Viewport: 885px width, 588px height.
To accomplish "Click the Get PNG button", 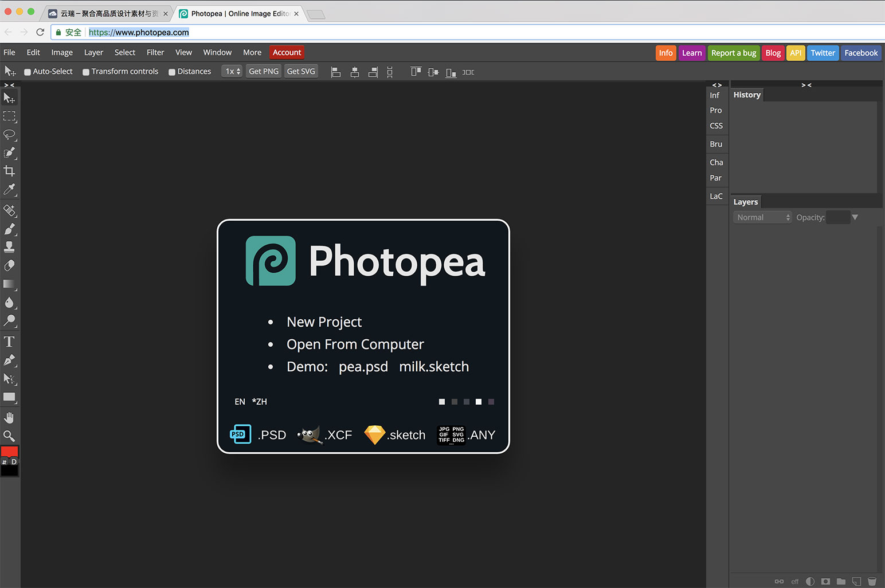I will coord(264,72).
